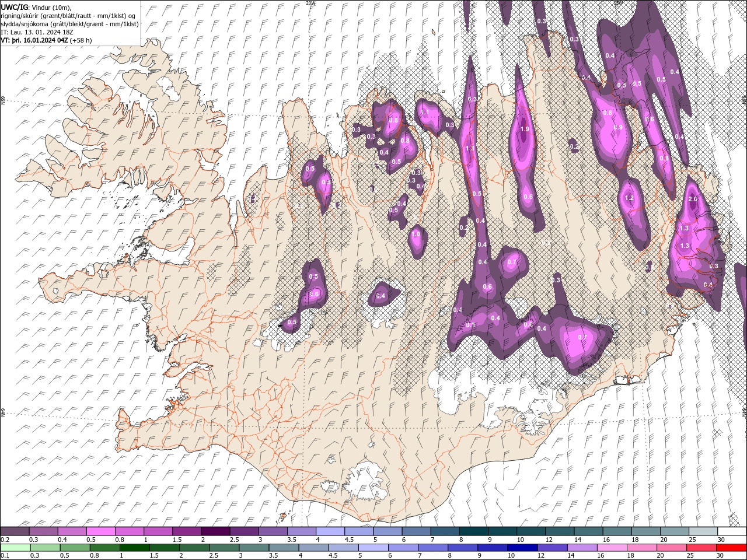This screenshot has height=560, width=747.
Task: Click the '0.9' snowfall value in northeast
Action: click(619, 127)
